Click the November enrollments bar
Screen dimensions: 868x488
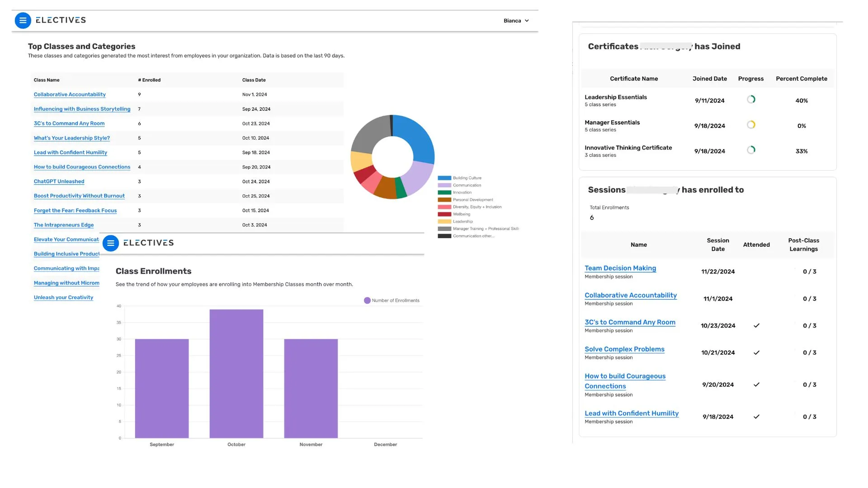click(x=311, y=389)
